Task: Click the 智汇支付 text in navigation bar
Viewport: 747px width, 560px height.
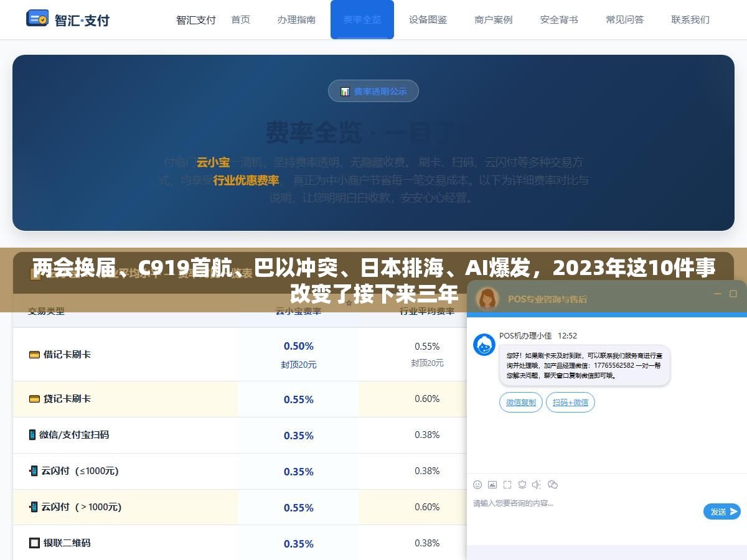Action: [x=196, y=19]
